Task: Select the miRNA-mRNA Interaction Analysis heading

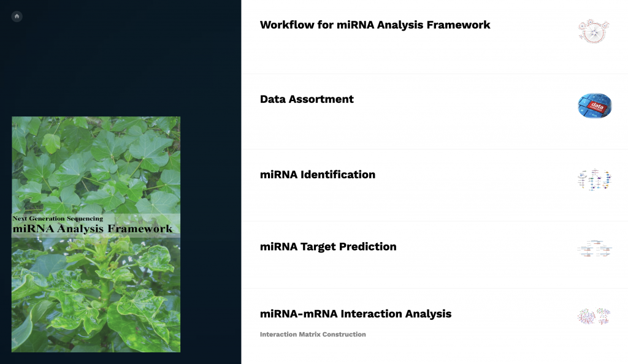Action: (355, 314)
